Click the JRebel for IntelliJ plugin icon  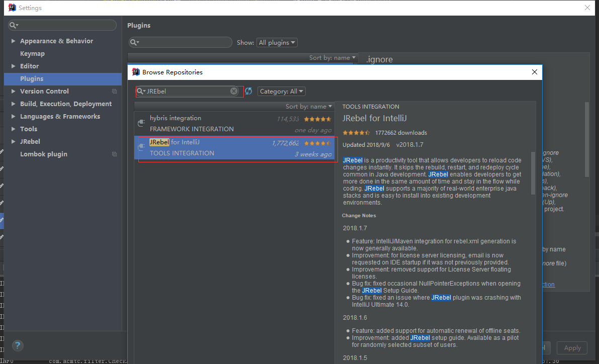coord(142,147)
